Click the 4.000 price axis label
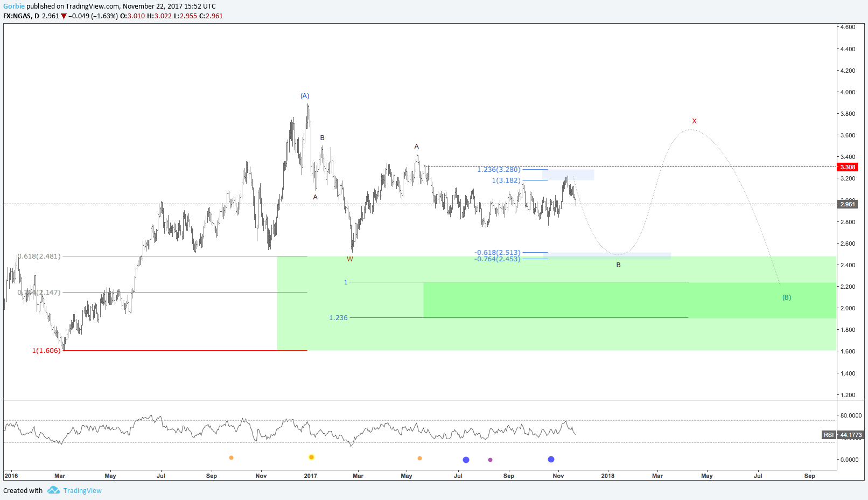This screenshot has height=500, width=868. tap(848, 92)
